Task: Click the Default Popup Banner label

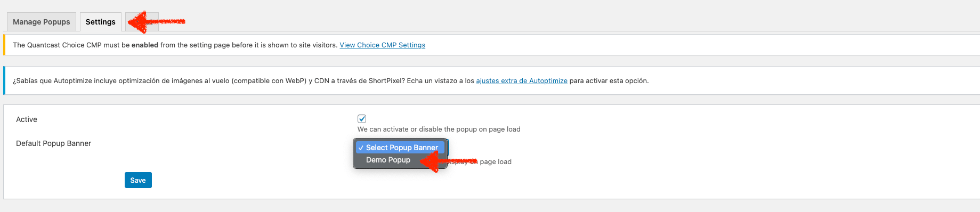Action: (53, 143)
